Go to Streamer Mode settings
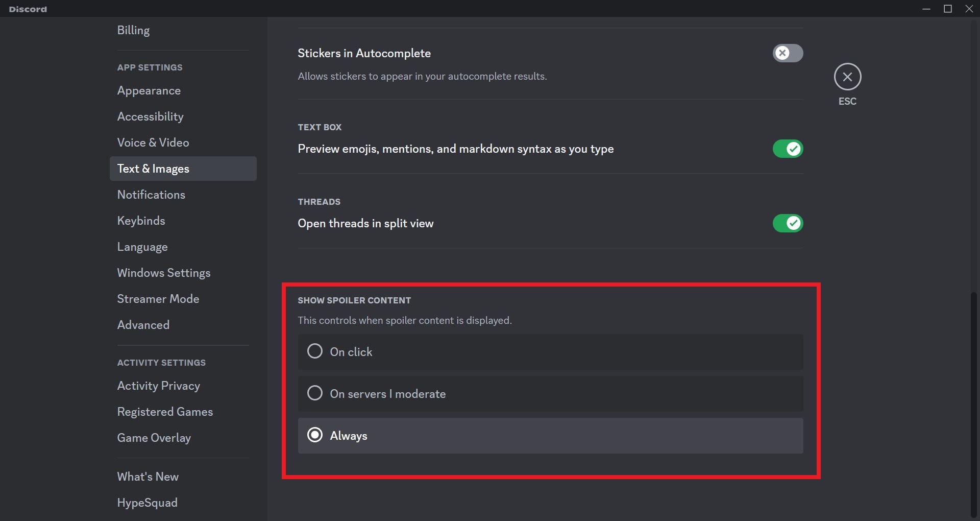 [x=158, y=299]
